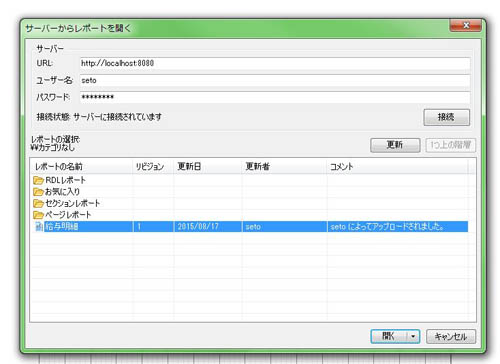Connect to server with 接続 button
Viewport: 500px width, 364px height.
447,117
